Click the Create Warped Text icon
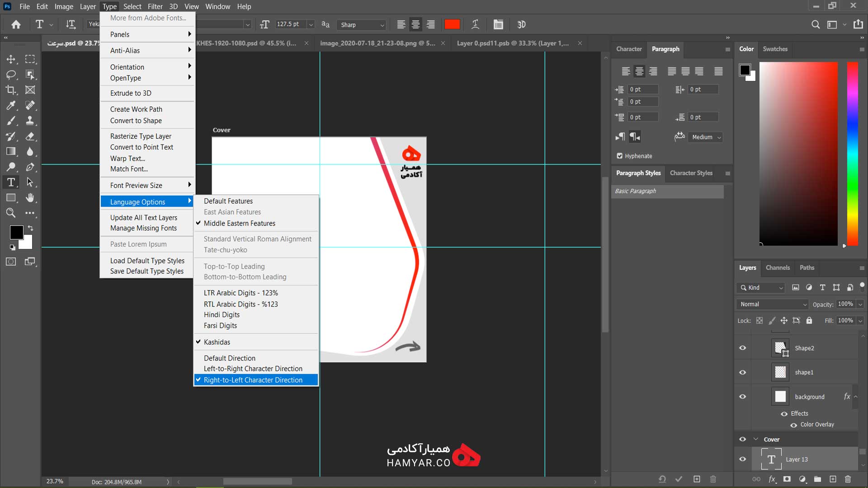 point(475,24)
